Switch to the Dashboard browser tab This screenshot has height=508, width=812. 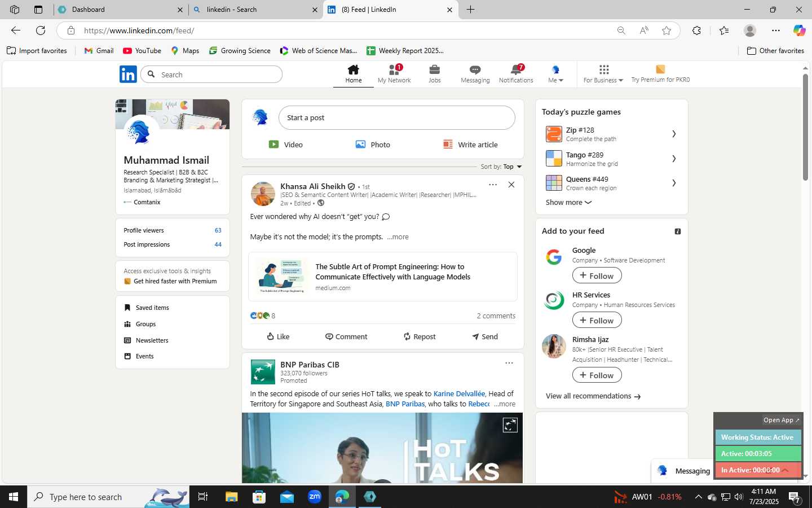pyautogui.click(x=120, y=10)
